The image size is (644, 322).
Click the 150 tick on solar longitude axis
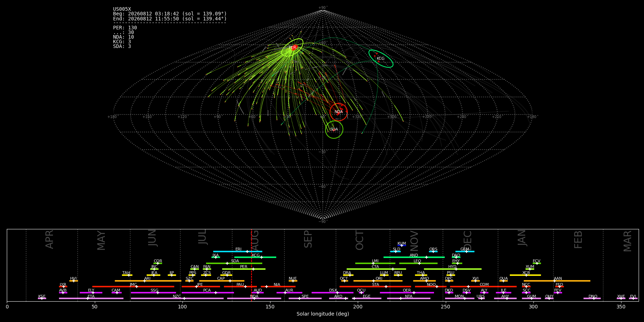pos(270,307)
